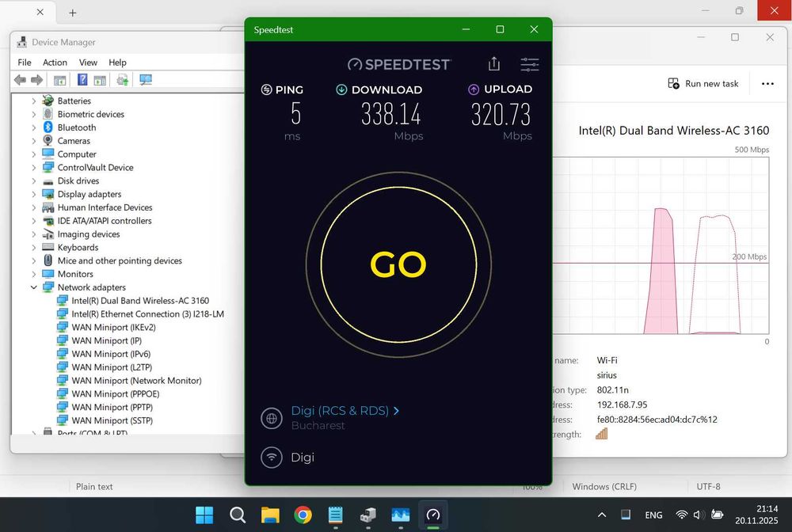Add a new tab with the plus button
Screen dimensions: 792x532
[x=73, y=13]
